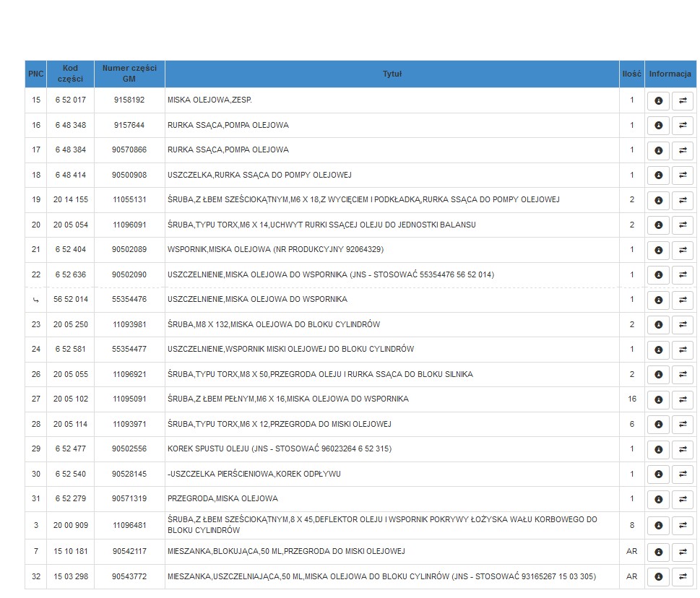The width and height of the screenshot is (700, 598).
Task: Click swap arrows icon for part 90543772
Action: tap(683, 577)
